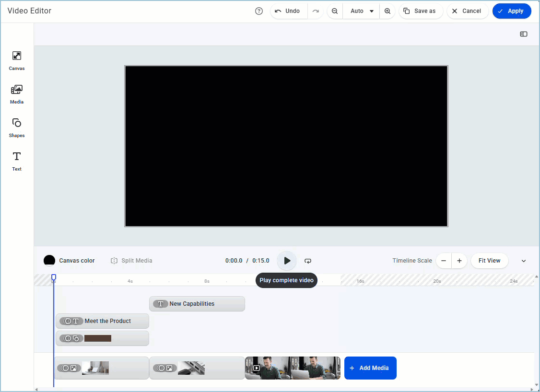Image resolution: width=540 pixels, height=392 pixels.
Task: Select the Shapes tool
Action: point(17,127)
